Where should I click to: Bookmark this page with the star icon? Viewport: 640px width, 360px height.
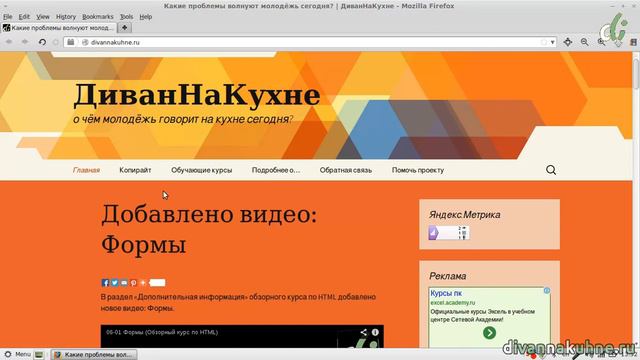pyautogui.click(x=543, y=42)
